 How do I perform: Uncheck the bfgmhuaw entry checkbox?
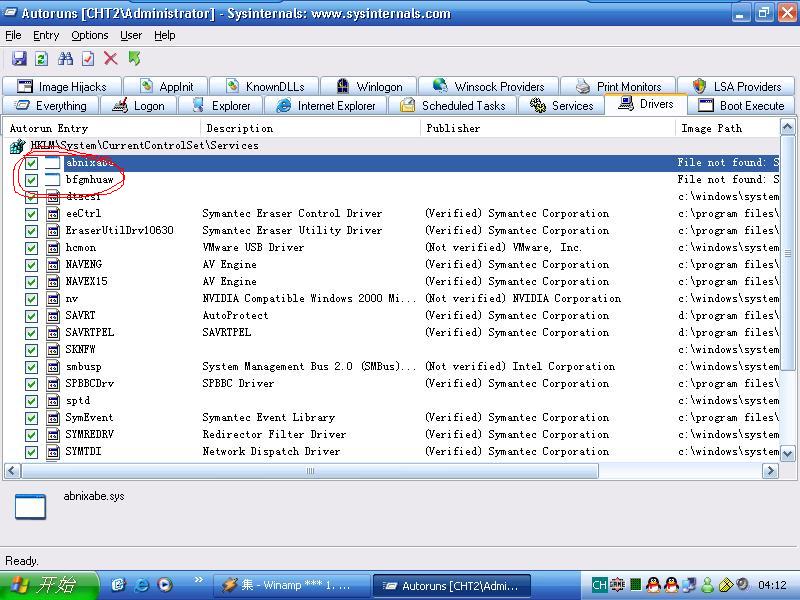pos(31,180)
